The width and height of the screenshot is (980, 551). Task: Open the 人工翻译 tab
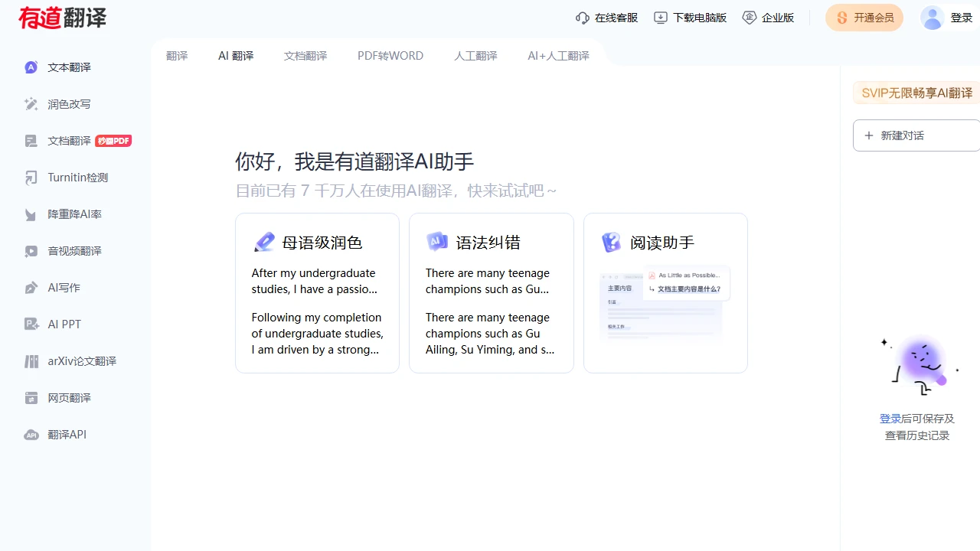click(475, 56)
